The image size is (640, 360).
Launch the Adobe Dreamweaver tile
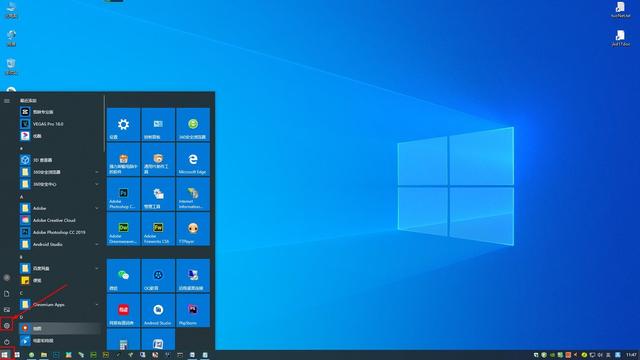click(x=123, y=229)
